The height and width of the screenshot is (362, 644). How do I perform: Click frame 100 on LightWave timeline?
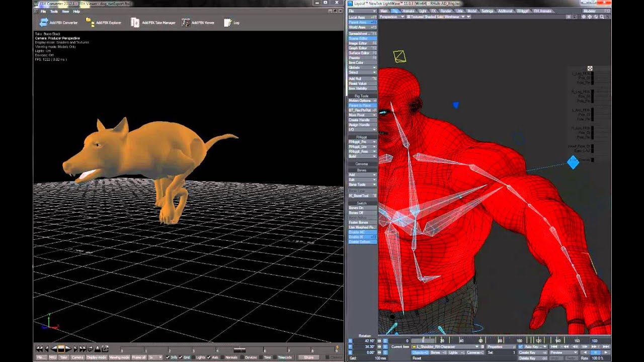pos(520,341)
